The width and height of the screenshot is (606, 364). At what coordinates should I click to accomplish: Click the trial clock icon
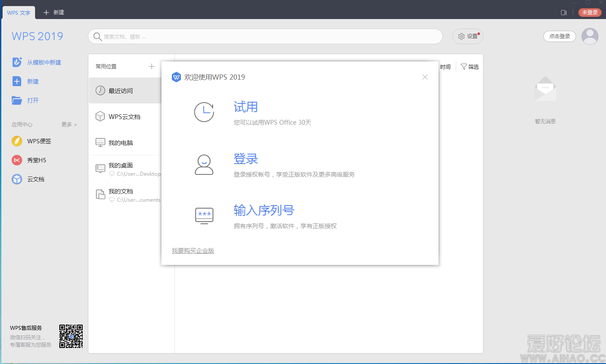click(204, 112)
